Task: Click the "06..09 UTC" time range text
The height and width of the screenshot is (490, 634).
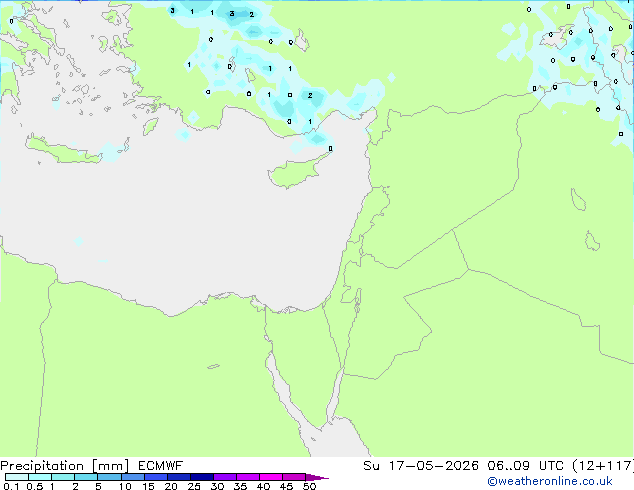Action: point(524,466)
